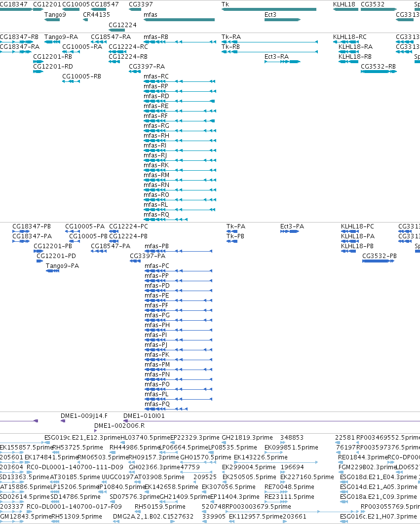The width and height of the screenshot is (420, 524).
Task: Select transcript mfas-RB
Action: [x=156, y=37]
